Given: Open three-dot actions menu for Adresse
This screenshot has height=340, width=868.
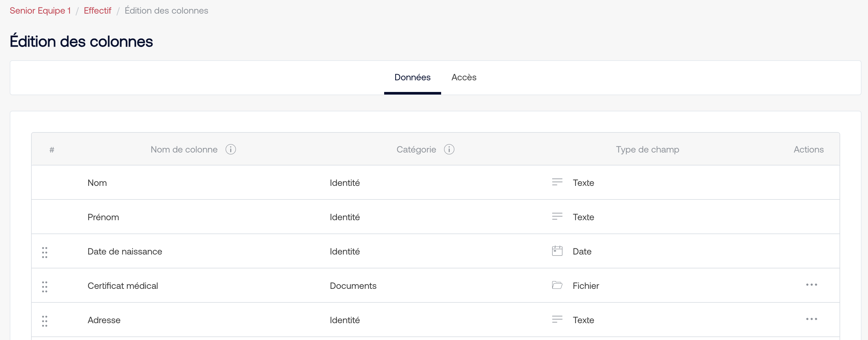Looking at the screenshot, I should (811, 319).
